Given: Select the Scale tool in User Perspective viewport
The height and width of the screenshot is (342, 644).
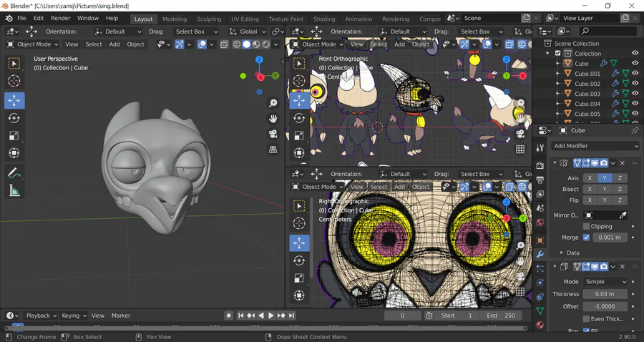Looking at the screenshot, I should coord(14,135).
